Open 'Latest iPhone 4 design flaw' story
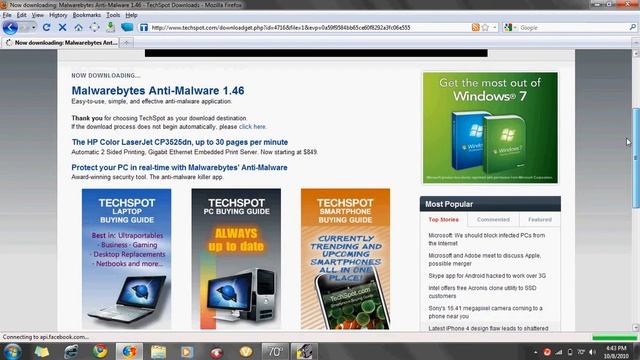 coord(488,328)
